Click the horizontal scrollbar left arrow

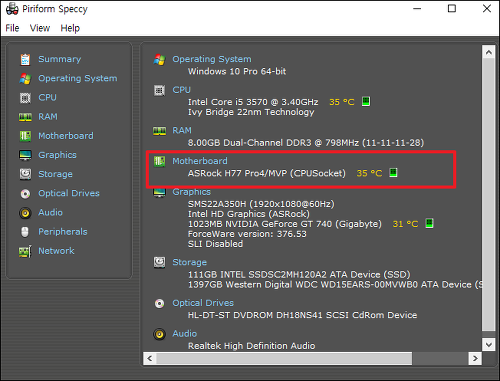[150, 359]
